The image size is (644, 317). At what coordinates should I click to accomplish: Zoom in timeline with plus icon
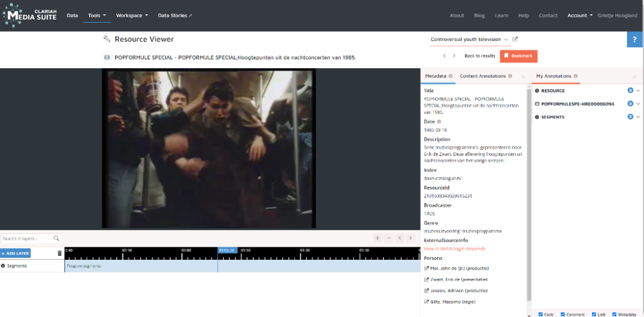pos(377,238)
